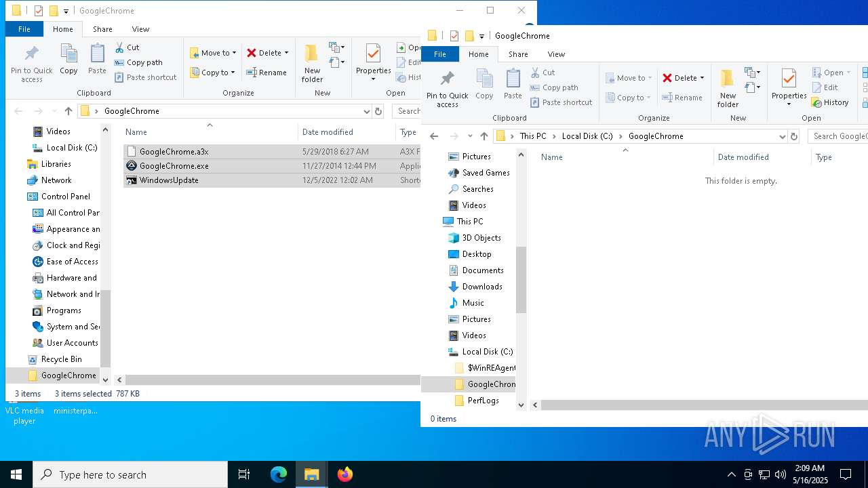
Task: Switch to View tab in front window
Action: (x=556, y=54)
